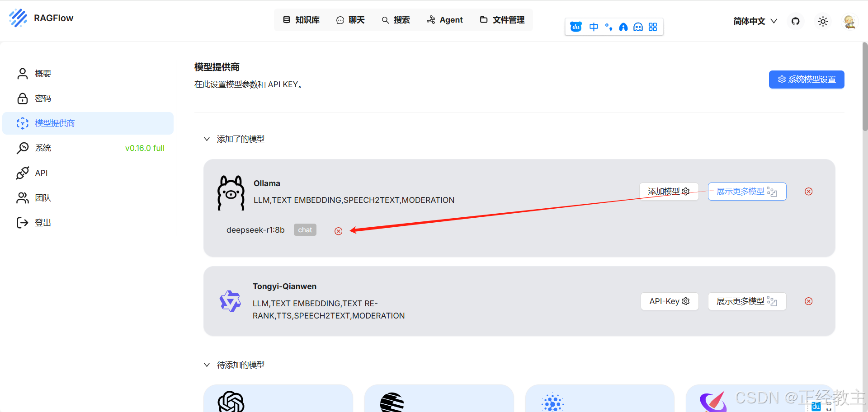
Task: Toggle the light/dark theme sun icon
Action: point(823,21)
